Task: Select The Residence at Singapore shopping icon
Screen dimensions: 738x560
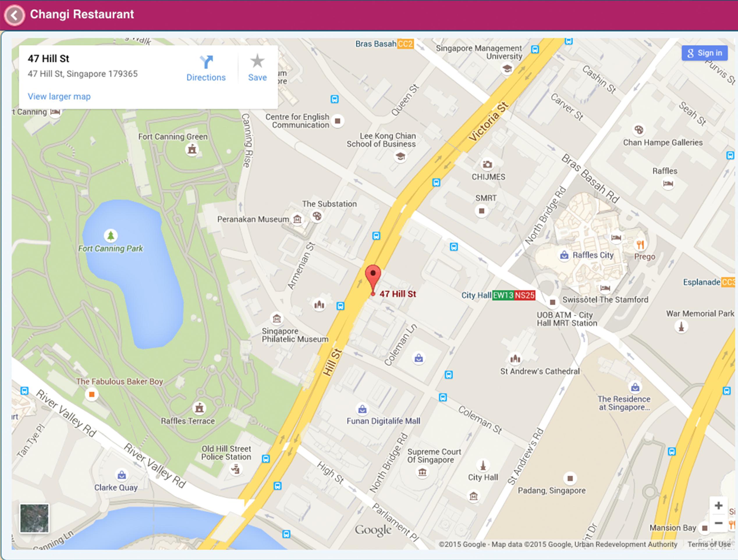Action: tap(635, 387)
